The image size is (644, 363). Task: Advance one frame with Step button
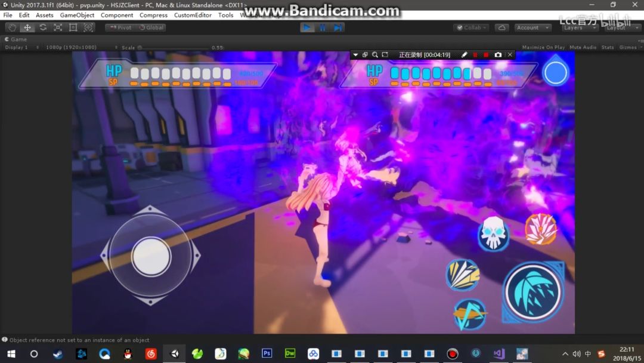[338, 27]
